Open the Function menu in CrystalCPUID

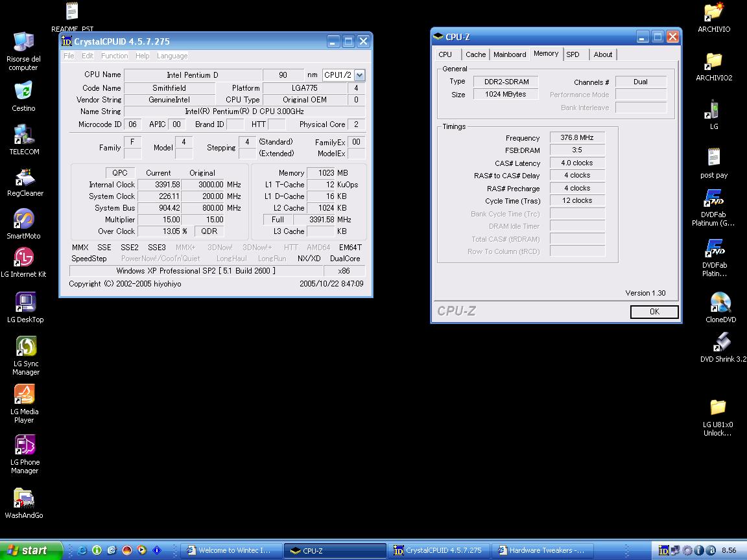coord(114,56)
